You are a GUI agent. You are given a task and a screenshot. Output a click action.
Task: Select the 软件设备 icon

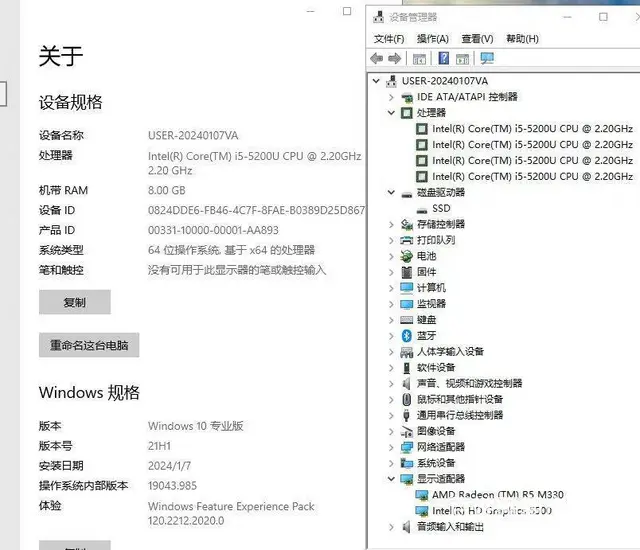point(407,368)
